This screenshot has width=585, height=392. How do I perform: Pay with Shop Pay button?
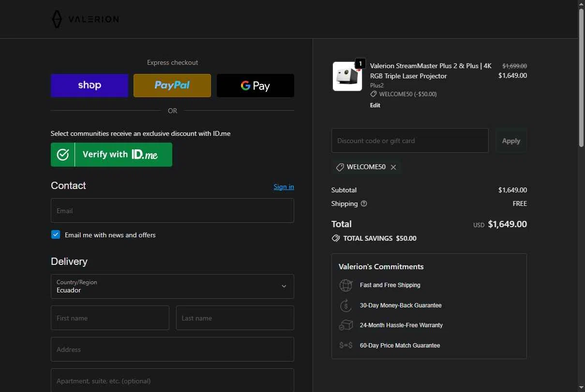click(90, 86)
